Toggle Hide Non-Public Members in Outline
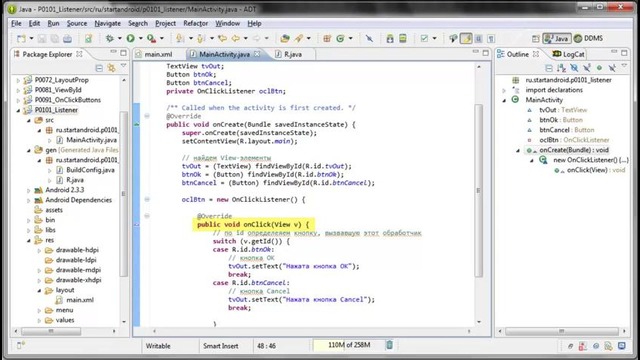Image resolution: width=640 pixels, height=360 pixels. click(599, 68)
